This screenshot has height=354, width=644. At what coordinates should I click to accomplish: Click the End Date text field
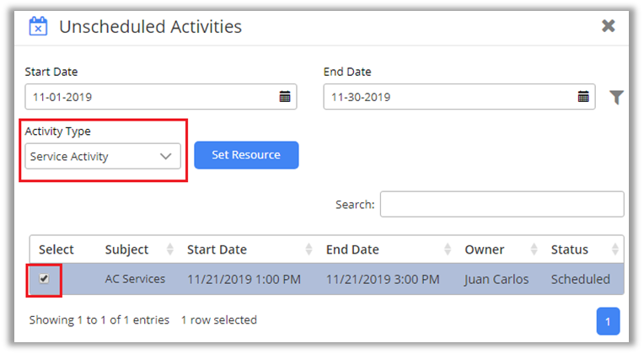click(450, 97)
